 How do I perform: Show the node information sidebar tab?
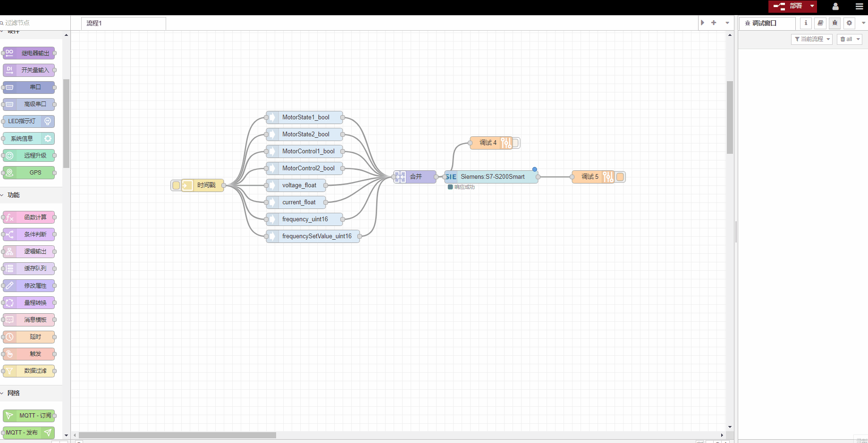806,23
